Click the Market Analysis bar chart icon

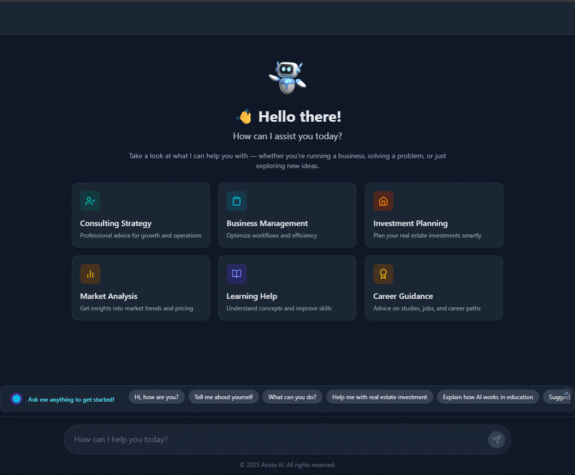tap(90, 274)
